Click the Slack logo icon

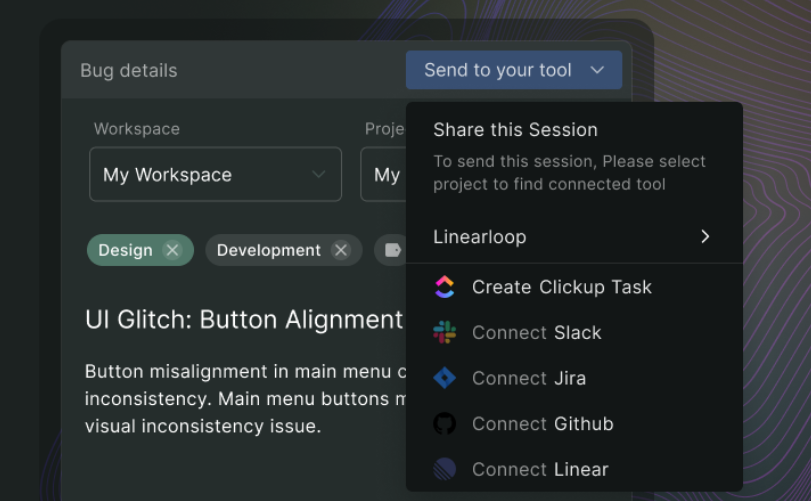(x=445, y=333)
